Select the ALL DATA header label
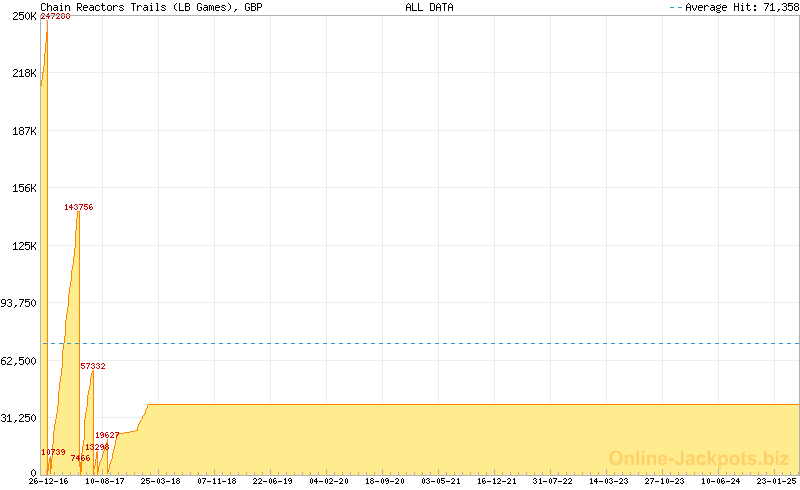Image resolution: width=800 pixels, height=490 pixels. point(429,7)
